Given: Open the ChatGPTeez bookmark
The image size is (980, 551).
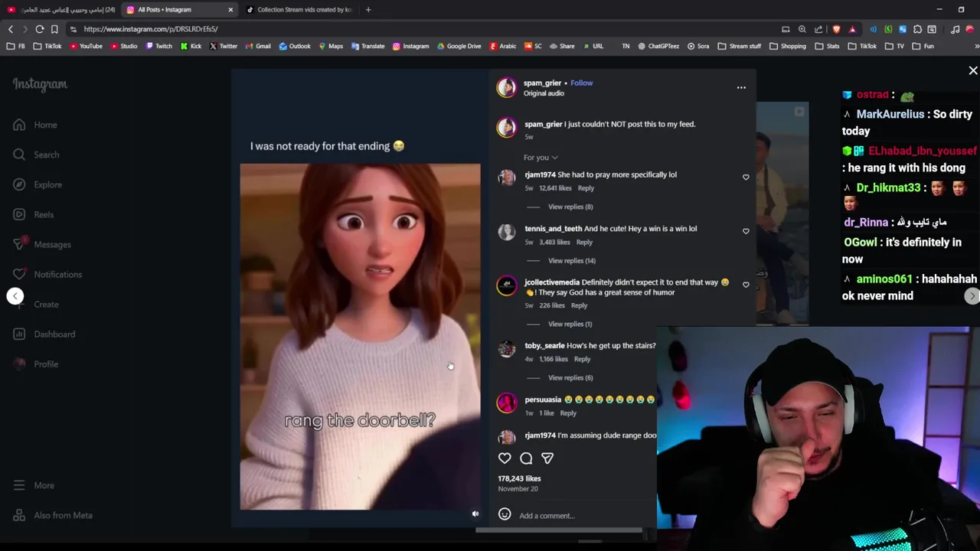Looking at the screenshot, I should 658,46.
